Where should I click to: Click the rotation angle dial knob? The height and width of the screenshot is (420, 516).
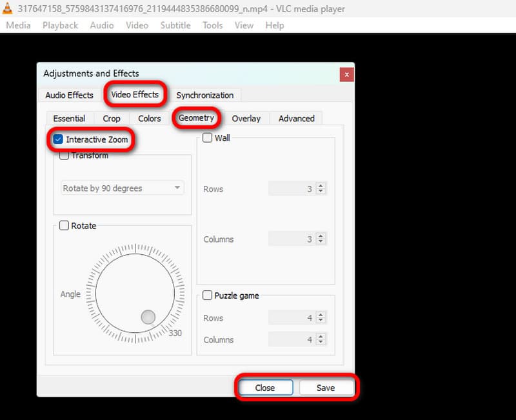(148, 317)
